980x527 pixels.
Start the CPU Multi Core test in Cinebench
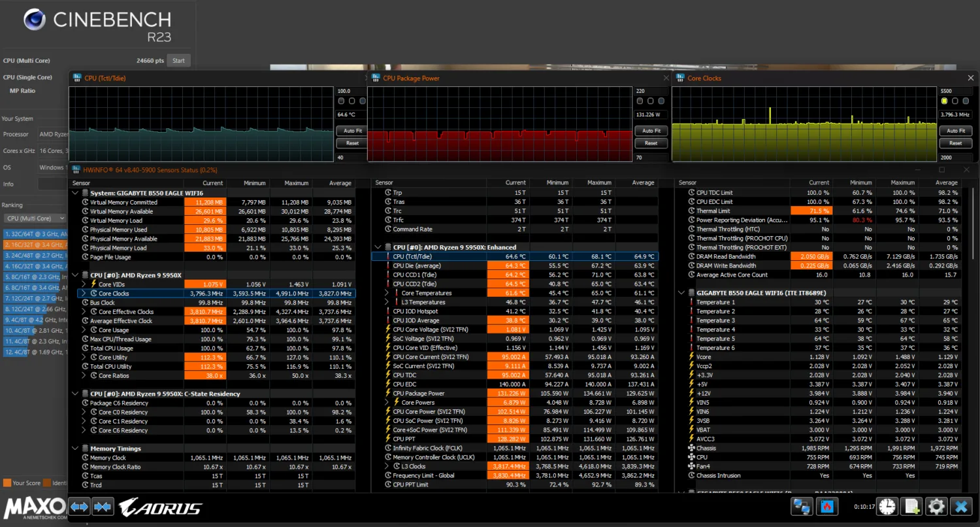click(x=178, y=60)
